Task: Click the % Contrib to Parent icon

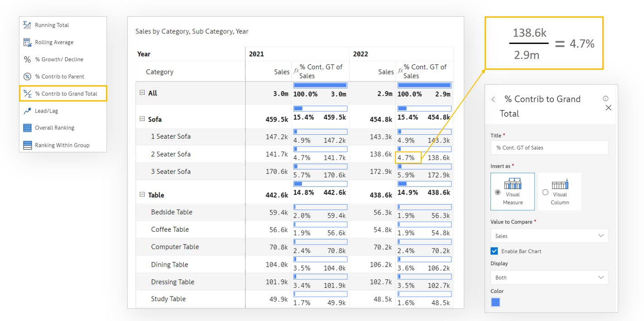Action: tap(27, 77)
